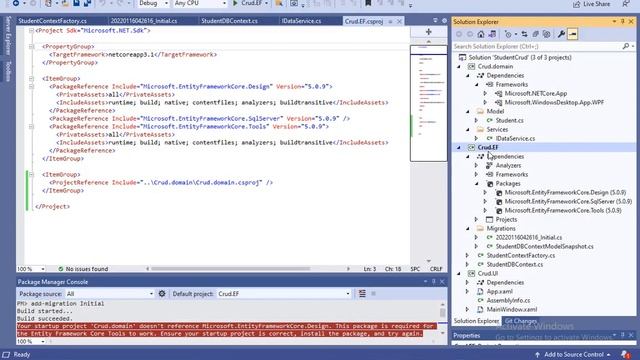Viewport: 640px width, 360px height.
Task: Click the Home icon in Solution Explorer toolbar
Action: click(x=481, y=34)
